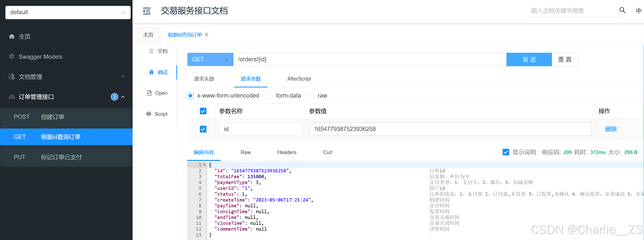Close the 根据id查询订单 tab
Screen dimensions: 644x240
coord(206,35)
